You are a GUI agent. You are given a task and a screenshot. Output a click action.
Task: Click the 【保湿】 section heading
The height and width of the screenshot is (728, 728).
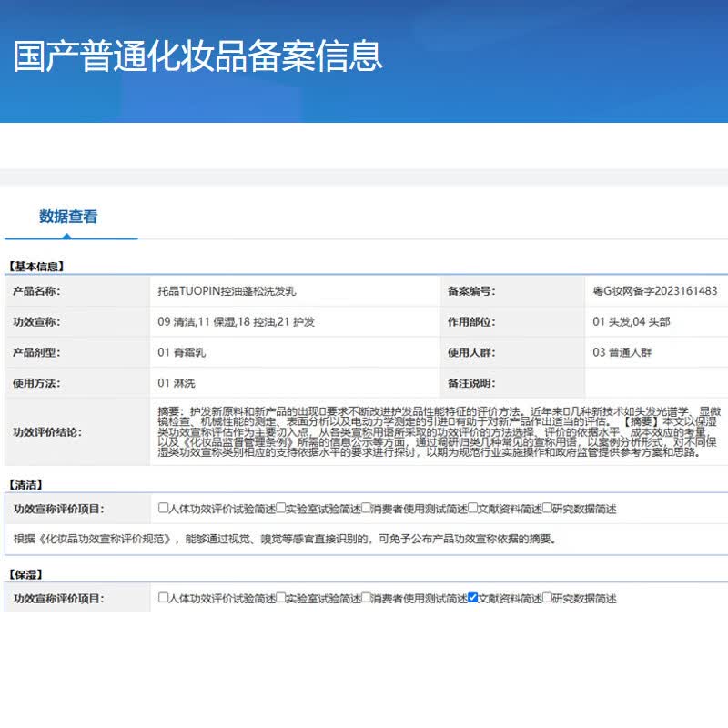pyautogui.click(x=25, y=575)
